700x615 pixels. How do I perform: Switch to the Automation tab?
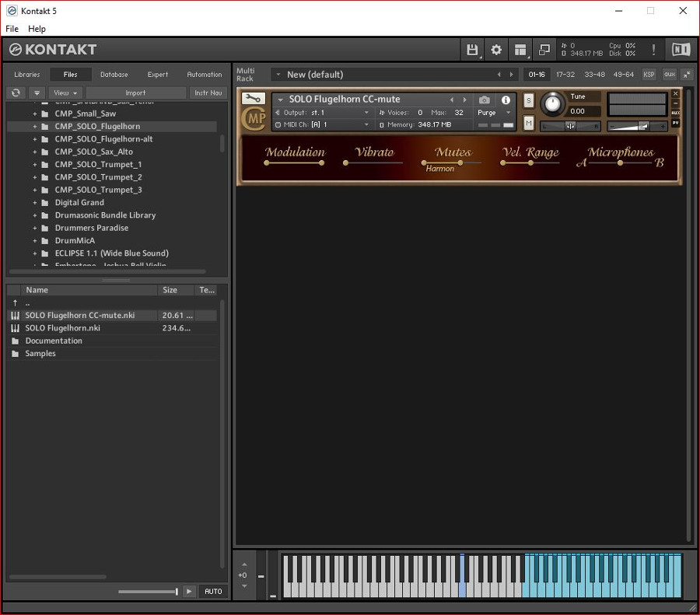click(205, 75)
